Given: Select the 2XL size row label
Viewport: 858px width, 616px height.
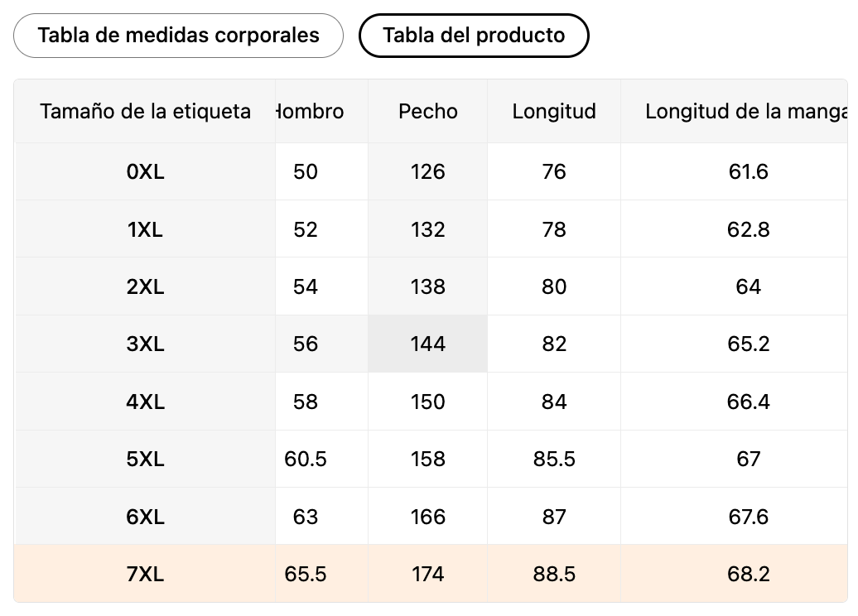Looking at the screenshot, I should point(145,286).
